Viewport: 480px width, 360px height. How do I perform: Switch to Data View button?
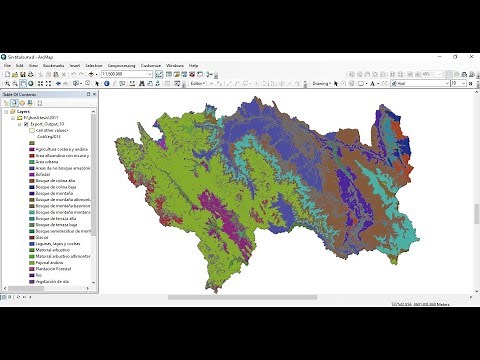pos(3,297)
